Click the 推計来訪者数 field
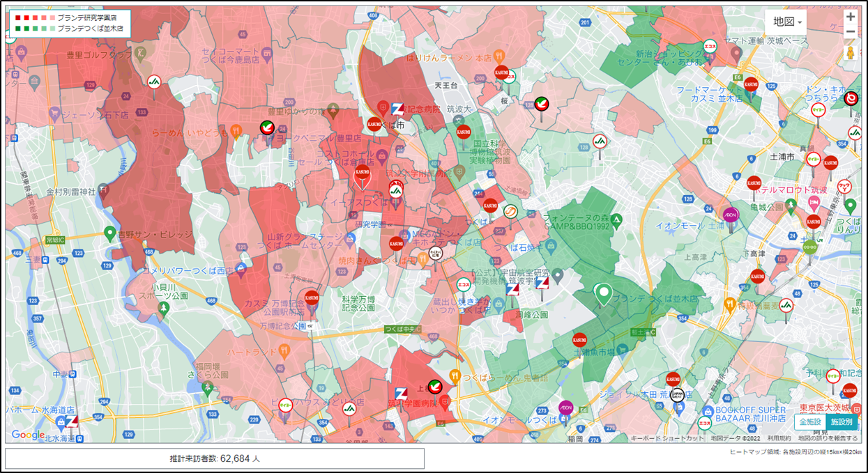The height and width of the screenshot is (473, 868). [215, 459]
